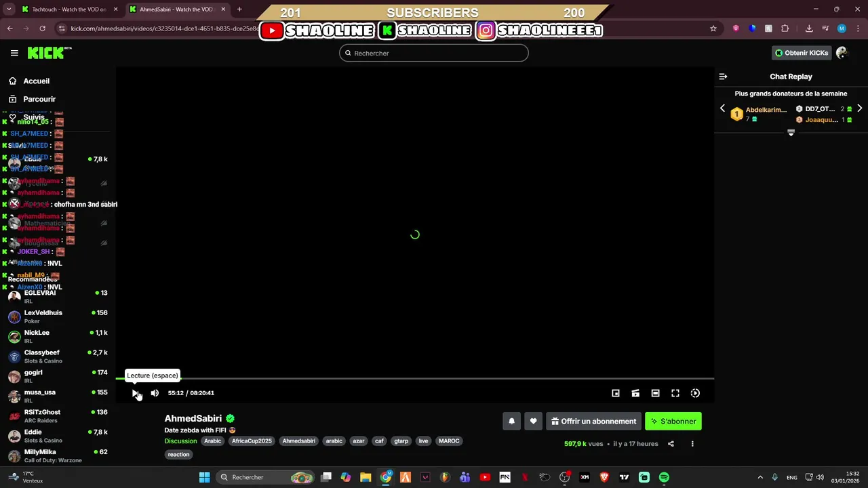
Task: Click the taskbar Rechercher search box
Action: click(266, 477)
